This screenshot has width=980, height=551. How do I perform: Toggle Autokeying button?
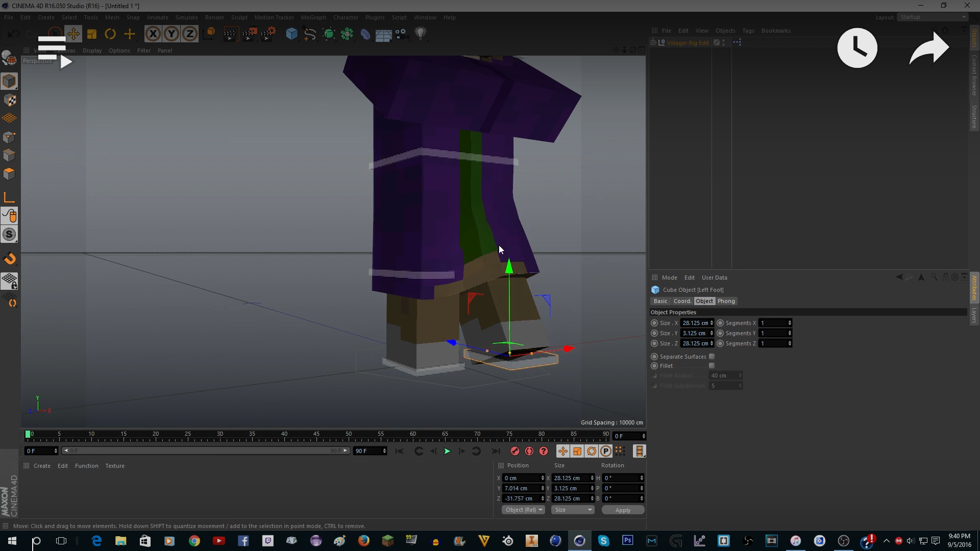coord(529,451)
